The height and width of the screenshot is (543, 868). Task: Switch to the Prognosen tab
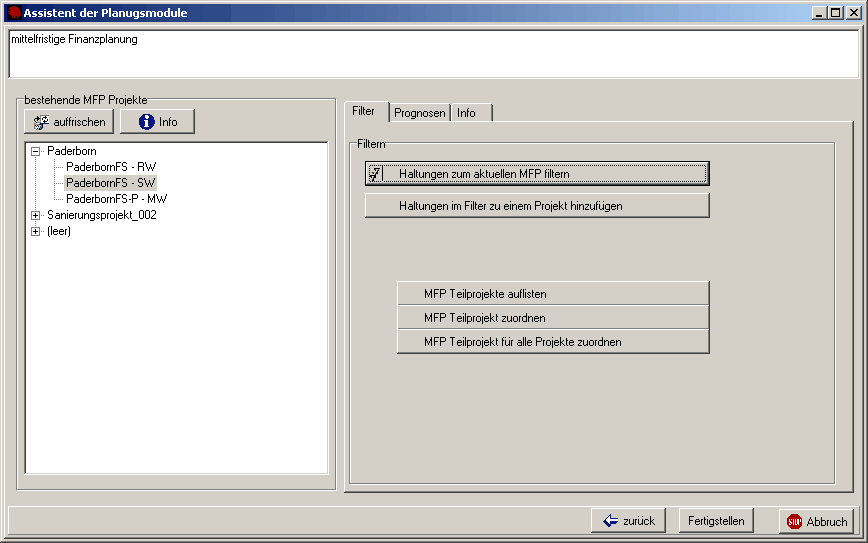click(x=419, y=113)
